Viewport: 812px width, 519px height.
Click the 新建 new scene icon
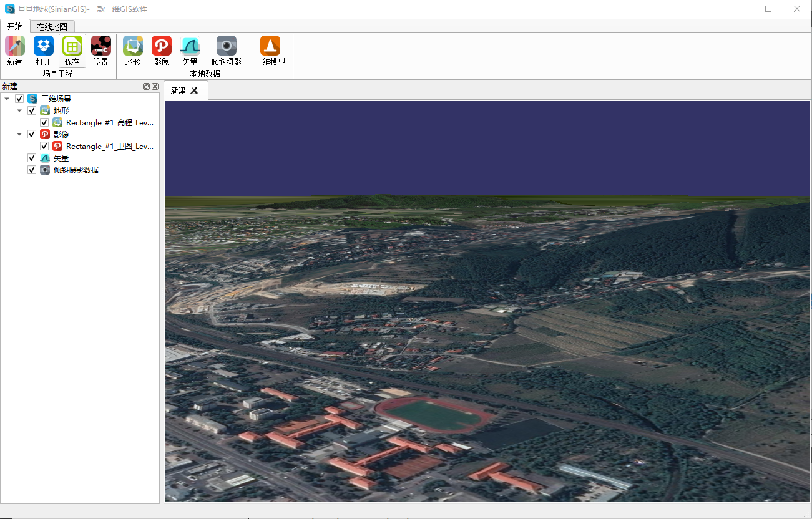(15, 46)
